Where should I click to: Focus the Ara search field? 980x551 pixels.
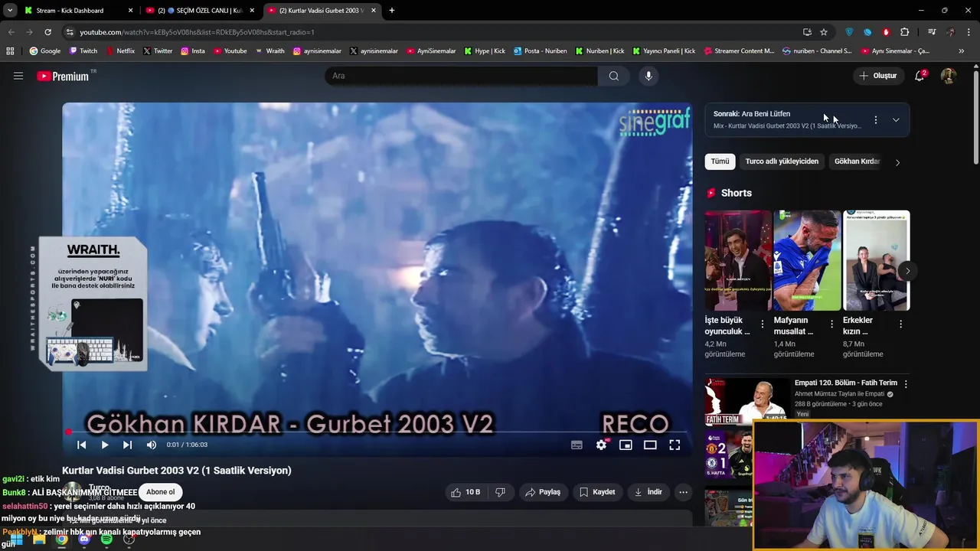click(462, 76)
